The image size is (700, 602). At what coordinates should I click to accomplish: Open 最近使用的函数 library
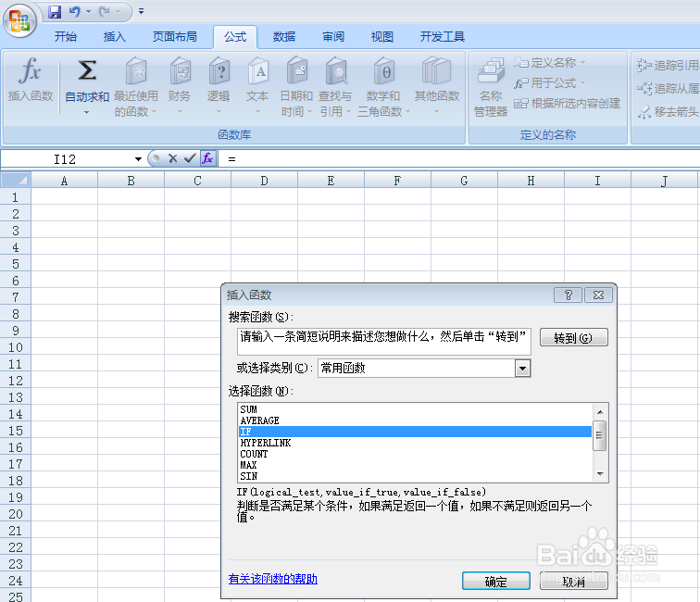(136, 86)
